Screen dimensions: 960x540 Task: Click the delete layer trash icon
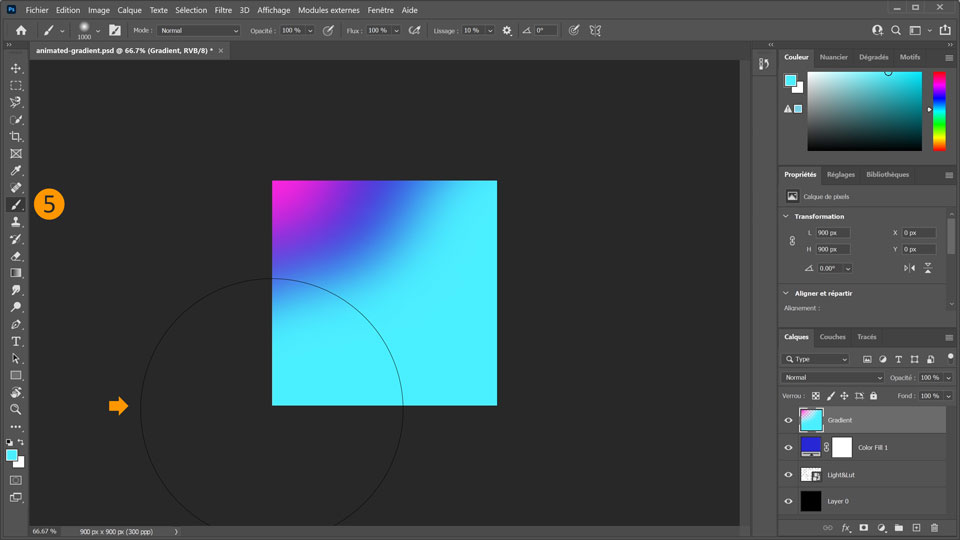(x=934, y=527)
